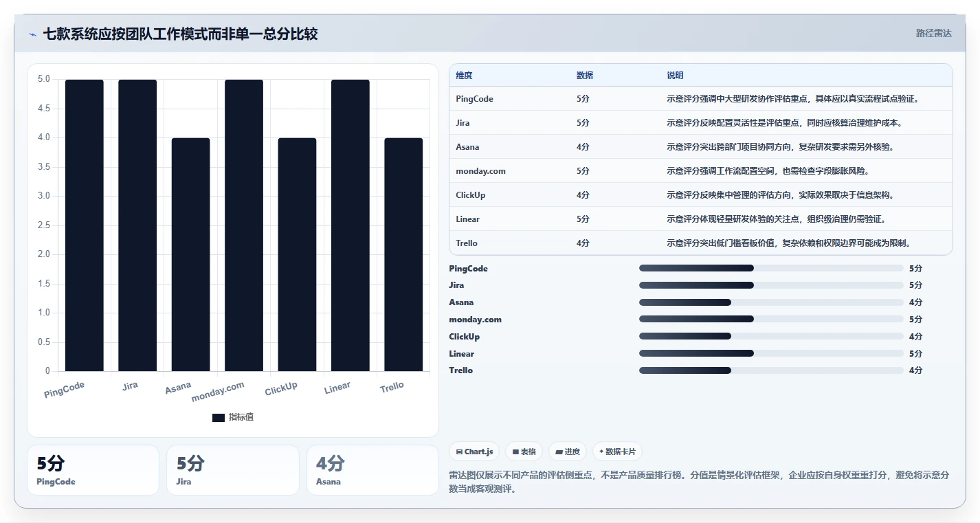The width and height of the screenshot is (980, 523).
Task: Click the ClickUp description about 集中管理
Action: 781,195
